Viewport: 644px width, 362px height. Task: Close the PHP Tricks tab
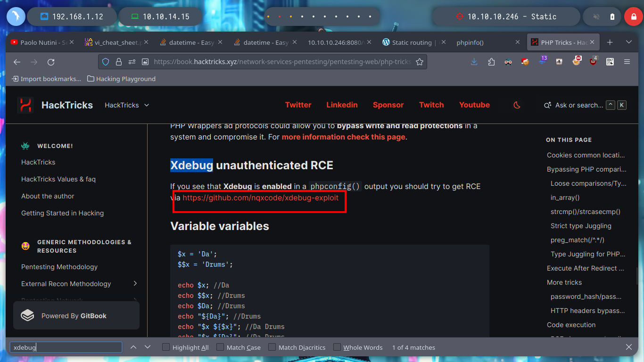[x=593, y=42]
